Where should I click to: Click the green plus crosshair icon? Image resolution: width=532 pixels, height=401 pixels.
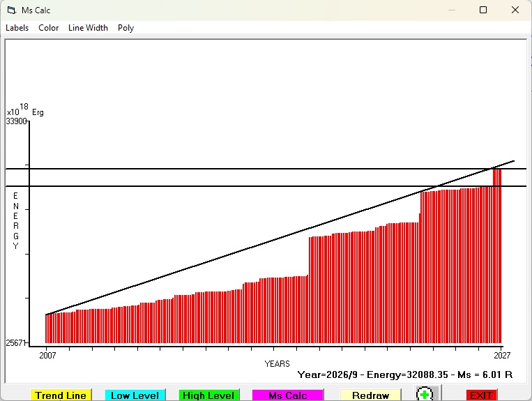click(x=425, y=394)
